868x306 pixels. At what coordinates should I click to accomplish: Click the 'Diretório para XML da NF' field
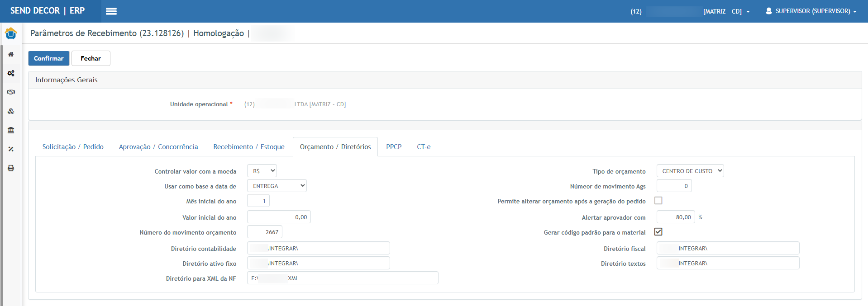(343, 278)
